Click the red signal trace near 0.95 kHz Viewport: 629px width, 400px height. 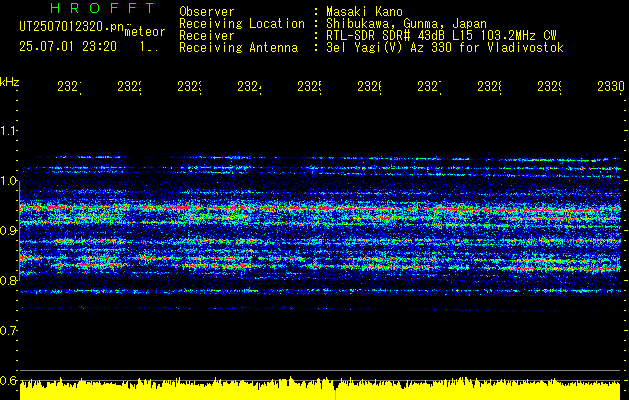point(320,208)
